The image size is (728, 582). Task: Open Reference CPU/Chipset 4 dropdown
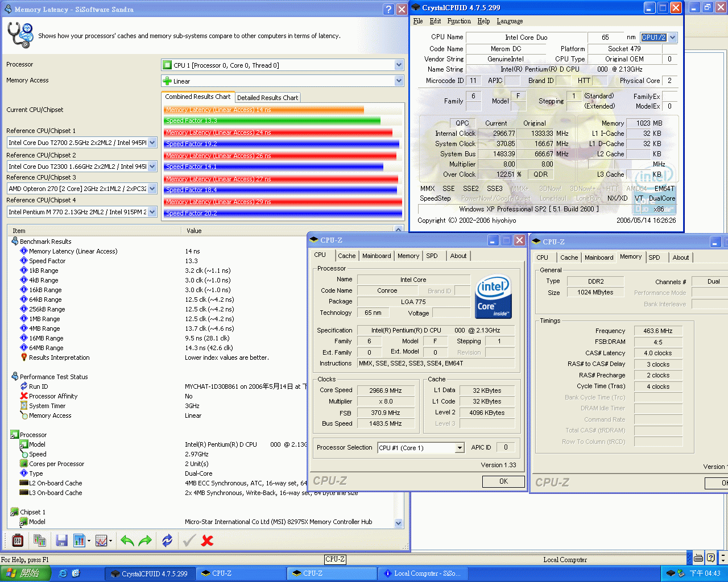click(152, 211)
